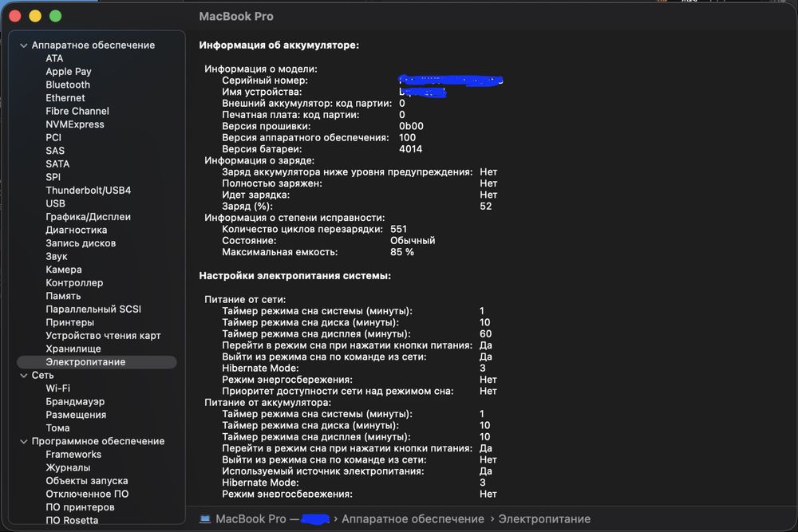Click the MacBook Pro breadcrumb in path bar
This screenshot has width=798, height=532.
pos(251,519)
